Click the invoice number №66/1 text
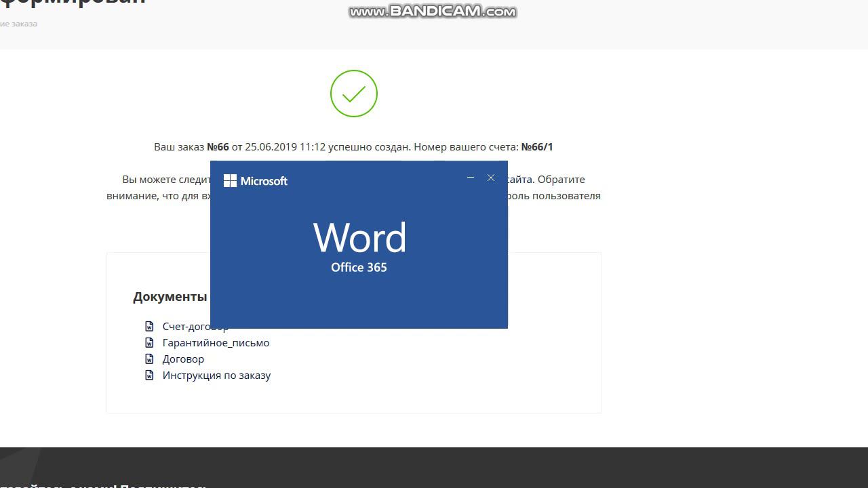This screenshot has width=868, height=488. coord(537,147)
